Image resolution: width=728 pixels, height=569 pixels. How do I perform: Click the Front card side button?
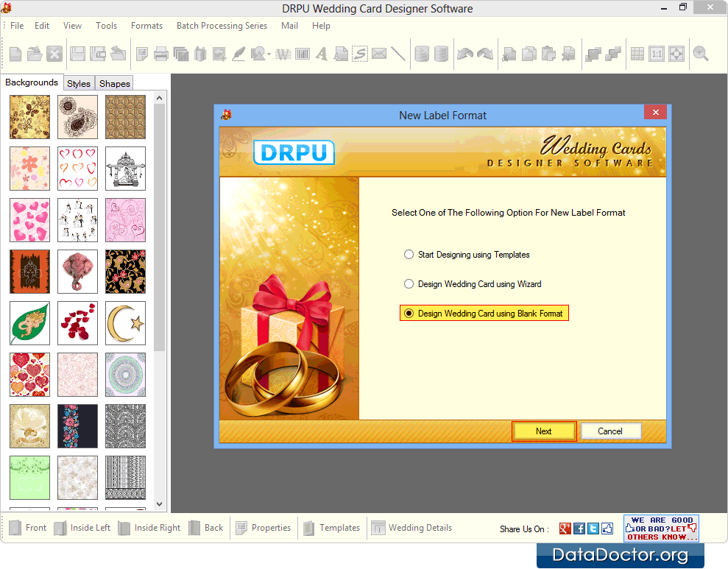(28, 528)
